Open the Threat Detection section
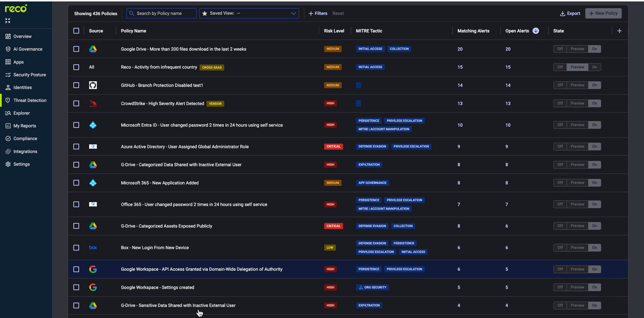644x318 pixels. [x=30, y=100]
